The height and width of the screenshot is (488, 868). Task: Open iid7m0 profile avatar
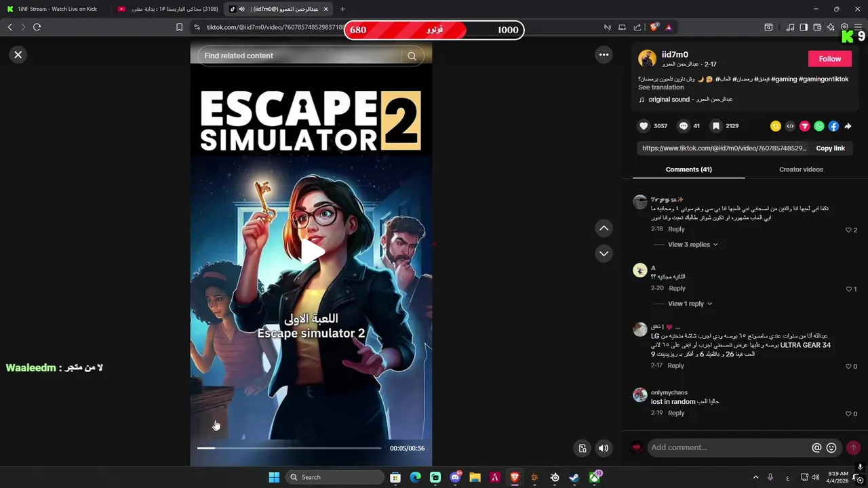pyautogui.click(x=647, y=58)
